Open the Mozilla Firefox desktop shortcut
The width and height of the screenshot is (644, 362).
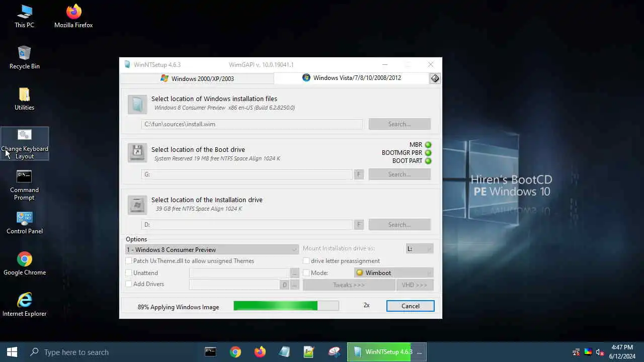[73, 16]
